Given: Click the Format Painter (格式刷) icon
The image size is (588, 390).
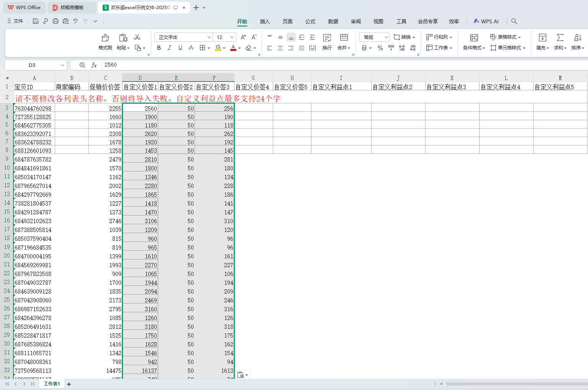Looking at the screenshot, I should tap(105, 38).
